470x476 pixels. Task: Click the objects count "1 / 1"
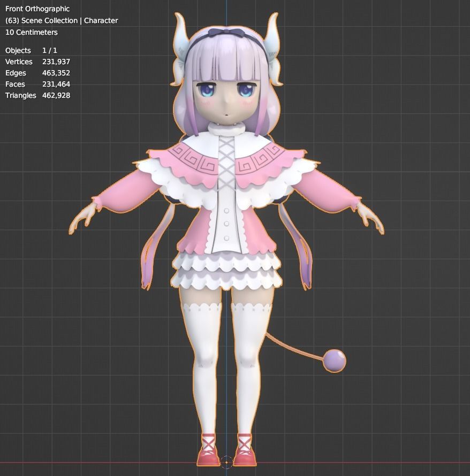(x=50, y=50)
